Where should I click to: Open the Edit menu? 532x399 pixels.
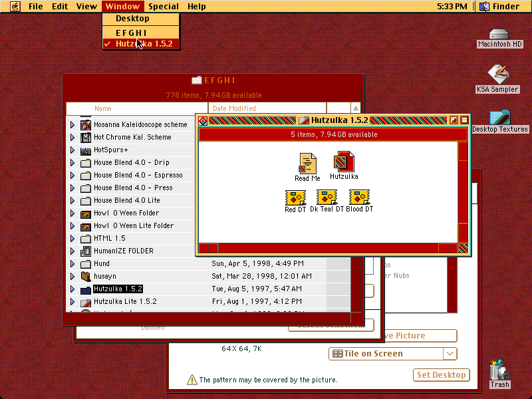tap(60, 6)
